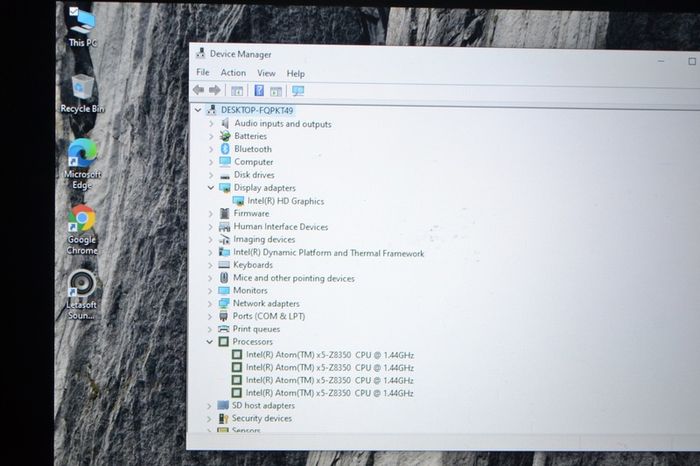Image resolution: width=700 pixels, height=466 pixels.
Task: Select the Mice and other pointing devices label
Action: [294, 278]
